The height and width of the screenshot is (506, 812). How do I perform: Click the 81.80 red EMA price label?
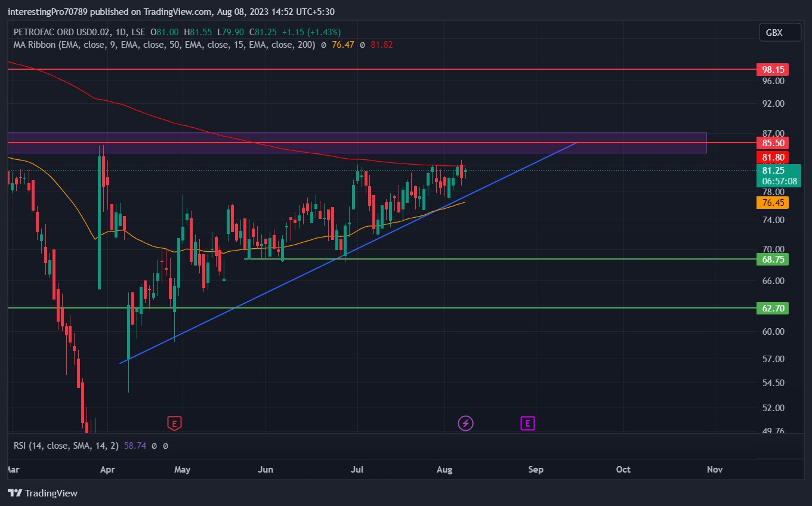pyautogui.click(x=772, y=158)
